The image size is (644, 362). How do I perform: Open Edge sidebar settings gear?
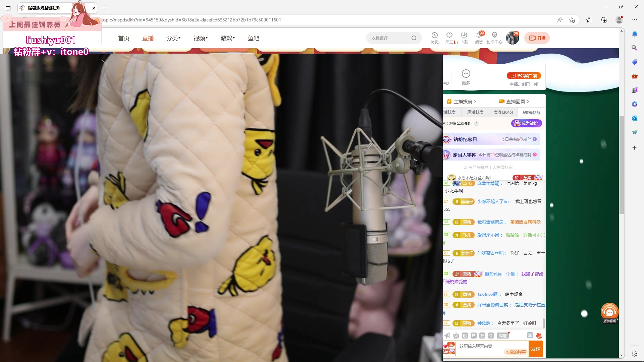pyautogui.click(x=634, y=353)
